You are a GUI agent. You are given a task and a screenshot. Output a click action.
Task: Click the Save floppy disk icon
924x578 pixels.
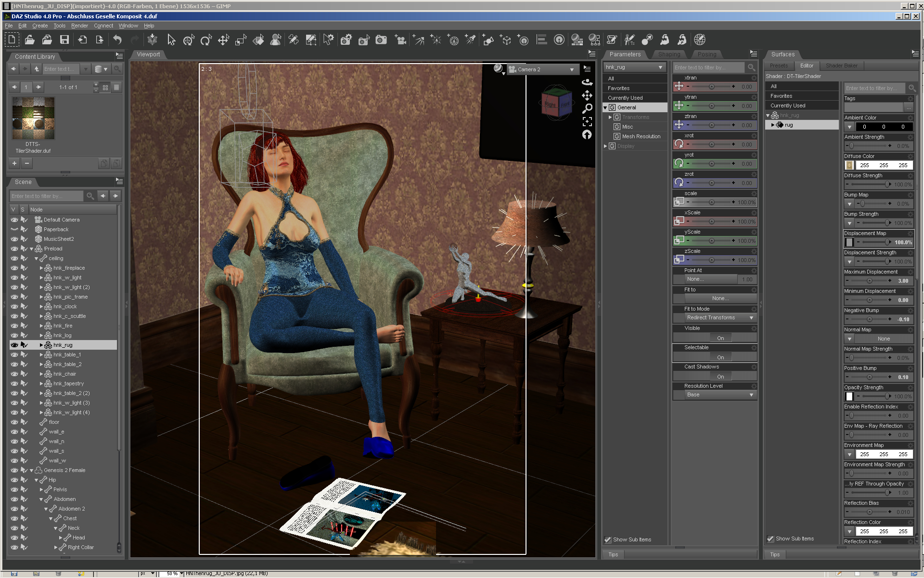(x=64, y=40)
